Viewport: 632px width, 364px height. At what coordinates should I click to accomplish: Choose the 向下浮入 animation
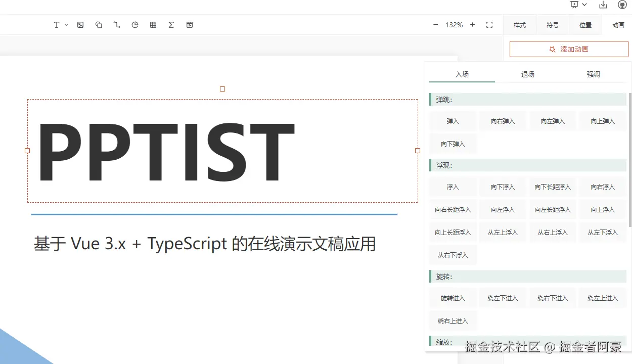coord(503,187)
